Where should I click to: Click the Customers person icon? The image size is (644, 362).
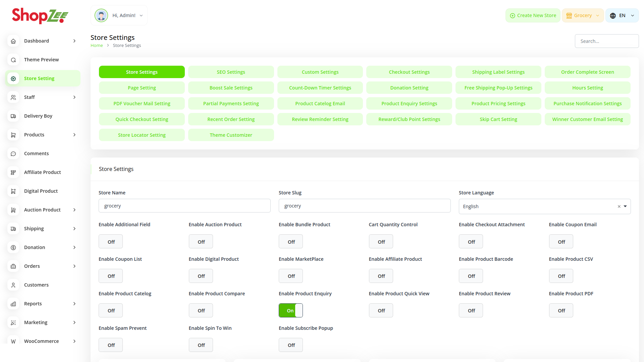coord(13,285)
